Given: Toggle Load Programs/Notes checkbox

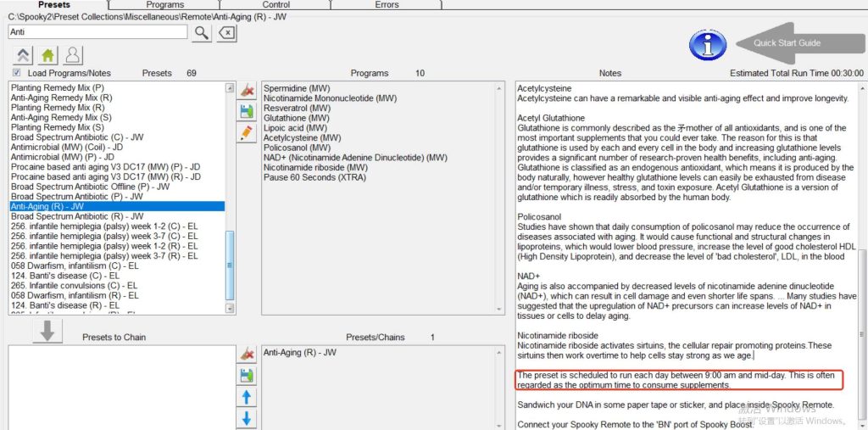Looking at the screenshot, I should (x=17, y=73).
